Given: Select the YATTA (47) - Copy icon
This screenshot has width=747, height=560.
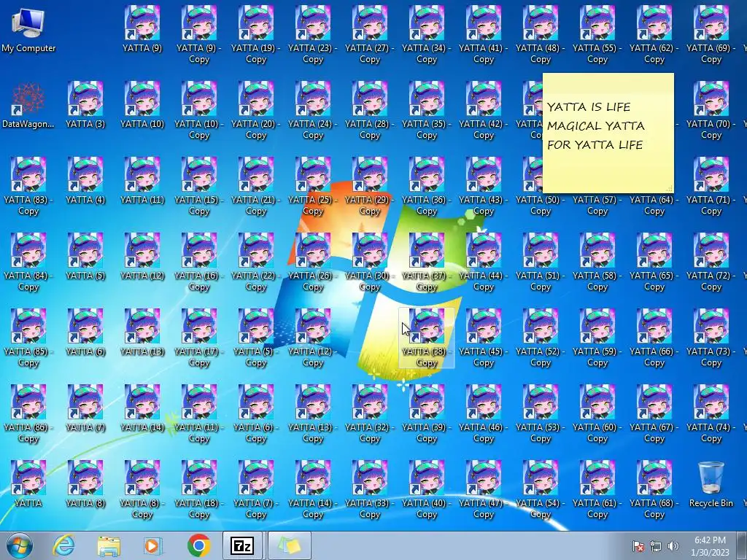Looking at the screenshot, I should click(x=483, y=489).
